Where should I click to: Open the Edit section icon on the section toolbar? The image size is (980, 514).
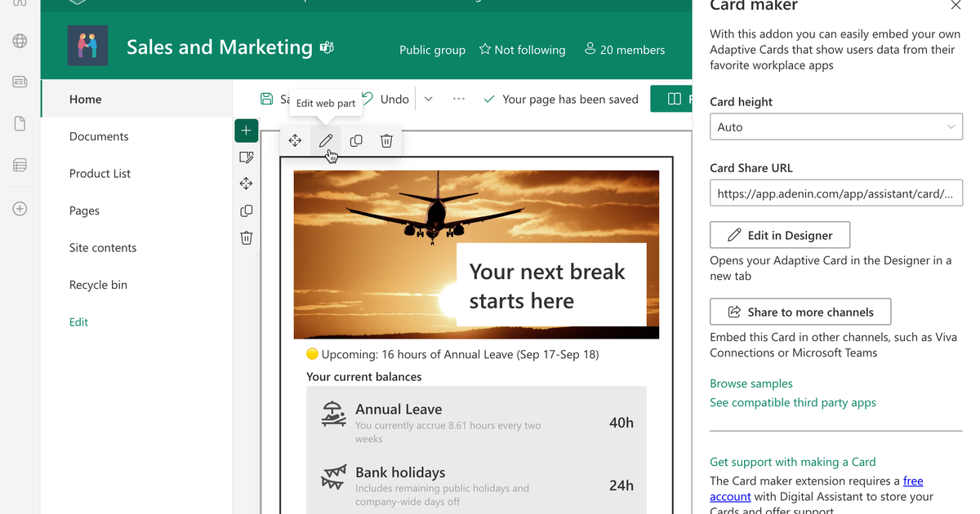(x=246, y=157)
